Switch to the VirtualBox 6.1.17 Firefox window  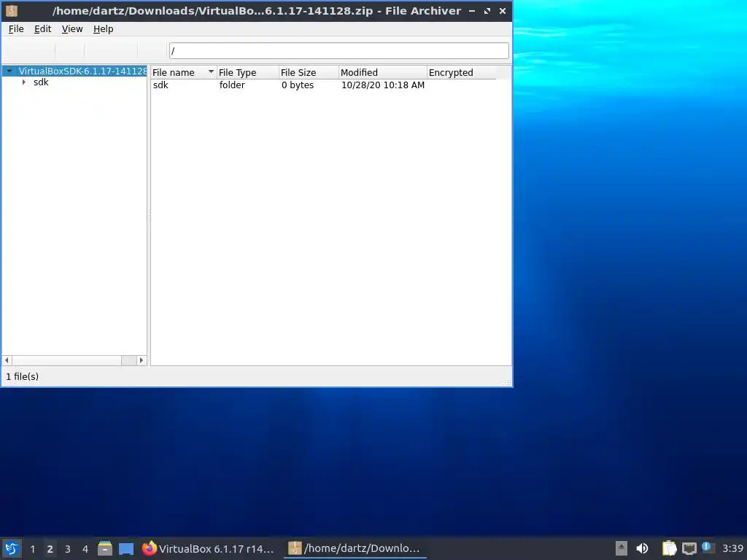point(208,548)
